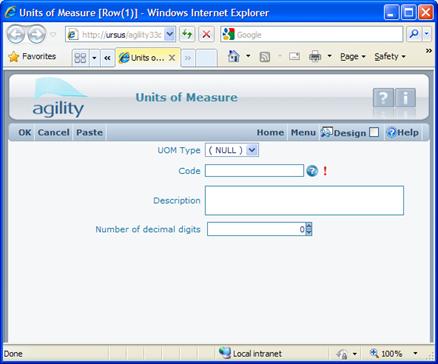The height and width of the screenshot is (364, 438).
Task: Increase the Number of decimal digits spinner
Action: pos(309,226)
